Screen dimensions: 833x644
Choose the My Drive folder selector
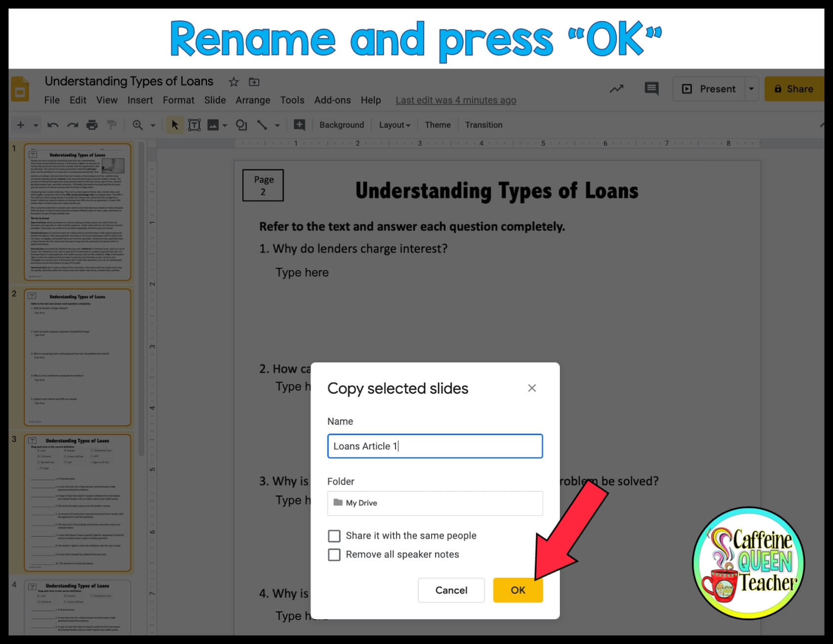tap(435, 503)
